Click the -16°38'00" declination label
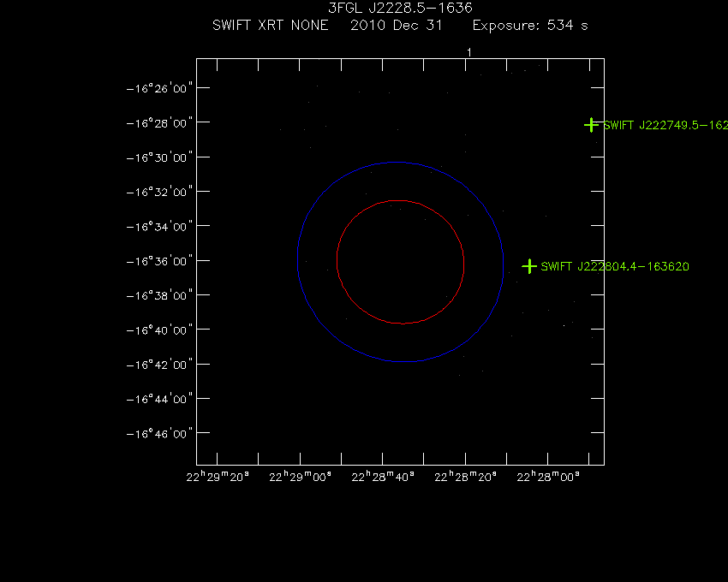The height and width of the screenshot is (582, 728). pos(159,295)
